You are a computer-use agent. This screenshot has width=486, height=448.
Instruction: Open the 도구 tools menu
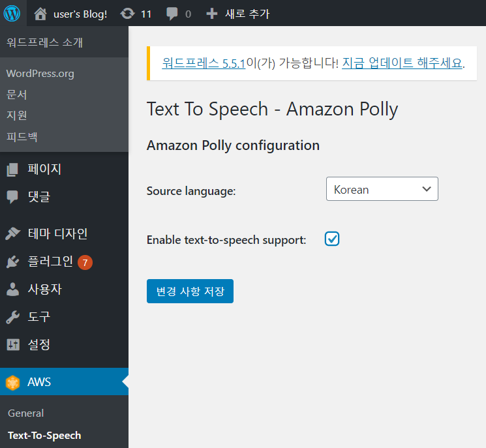[38, 317]
